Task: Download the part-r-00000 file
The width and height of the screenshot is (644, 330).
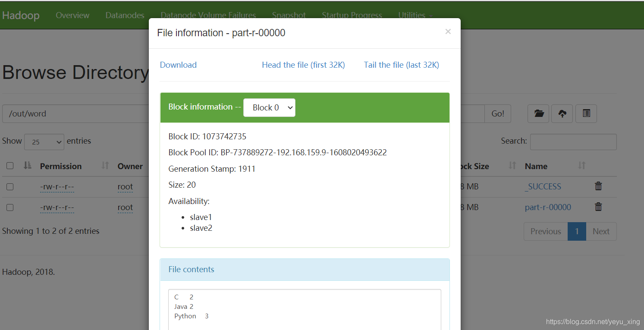Action: (x=178, y=65)
